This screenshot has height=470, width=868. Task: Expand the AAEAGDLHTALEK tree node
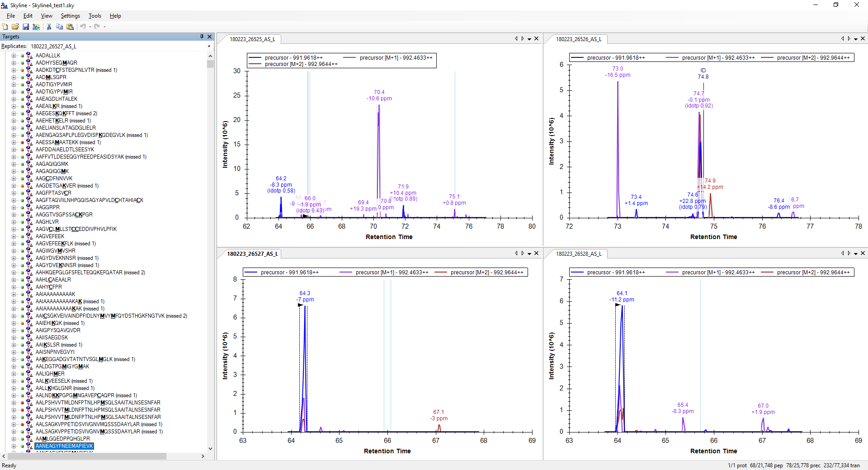pyautogui.click(x=14, y=99)
